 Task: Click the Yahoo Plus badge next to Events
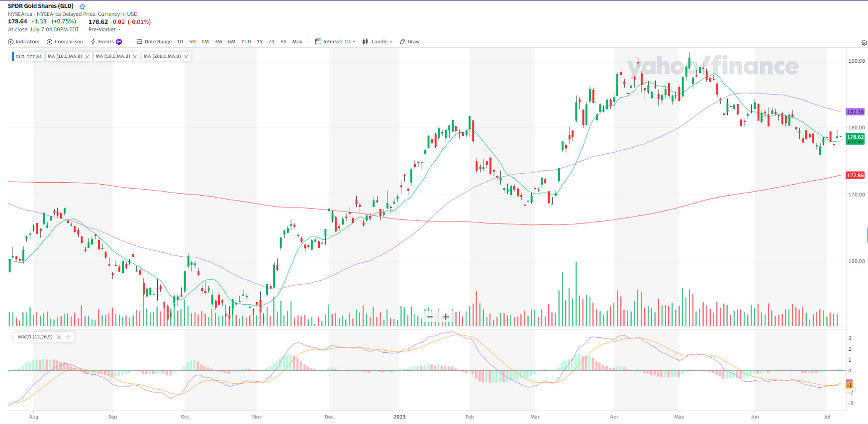(x=119, y=42)
